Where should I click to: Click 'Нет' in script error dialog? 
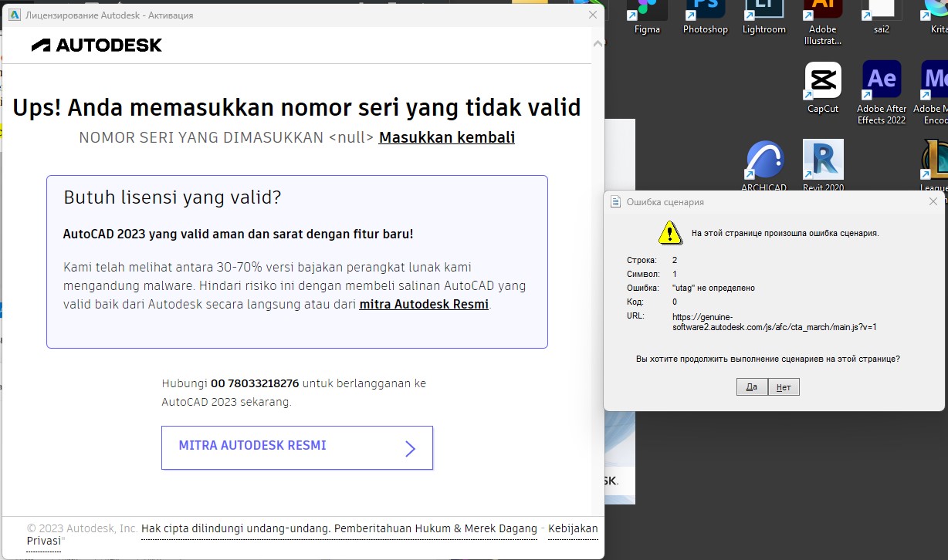tap(784, 387)
